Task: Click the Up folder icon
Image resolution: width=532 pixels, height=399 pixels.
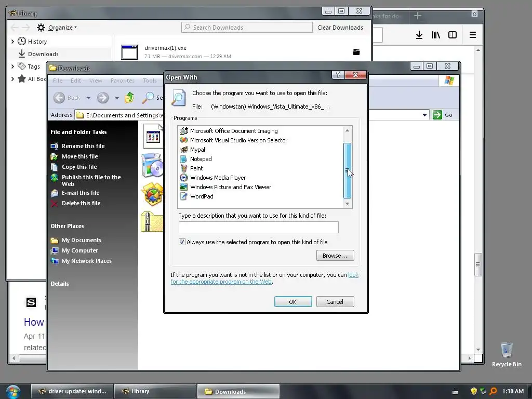Action: point(129,98)
